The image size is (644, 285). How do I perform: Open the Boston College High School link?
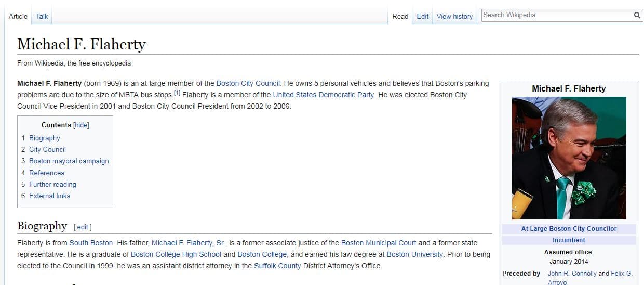coord(176,254)
